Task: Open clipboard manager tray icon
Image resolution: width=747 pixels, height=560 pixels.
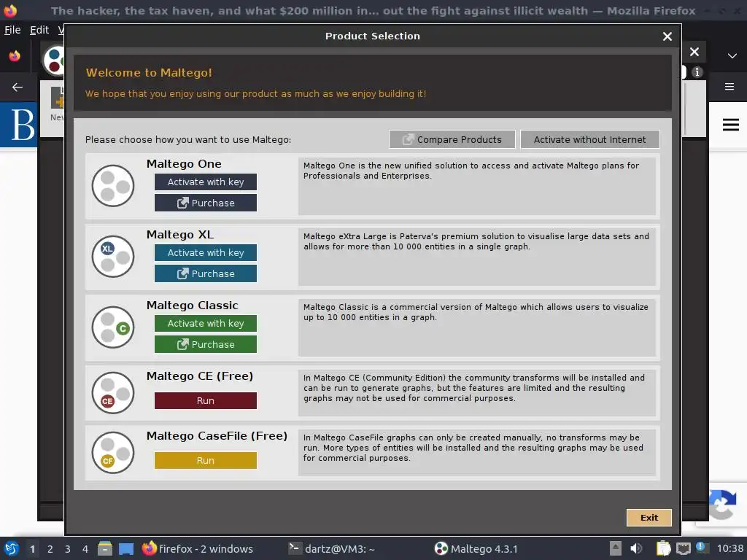Action: 663,548
